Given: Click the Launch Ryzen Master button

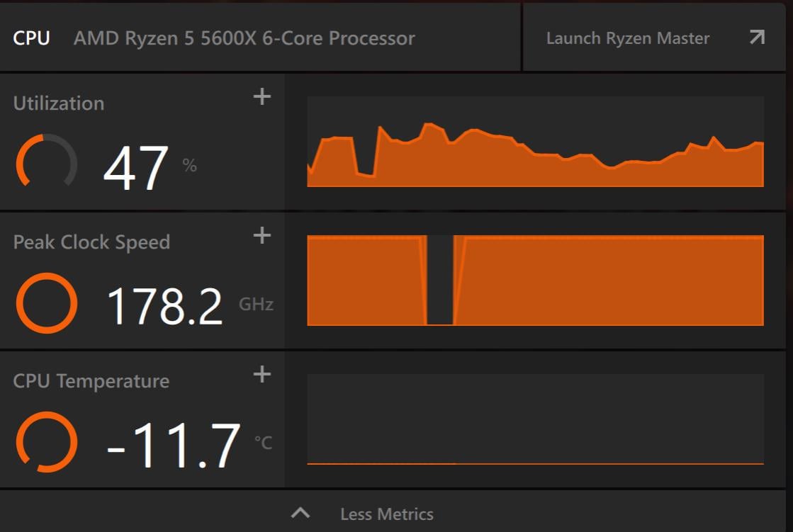Looking at the screenshot, I should click(x=654, y=38).
